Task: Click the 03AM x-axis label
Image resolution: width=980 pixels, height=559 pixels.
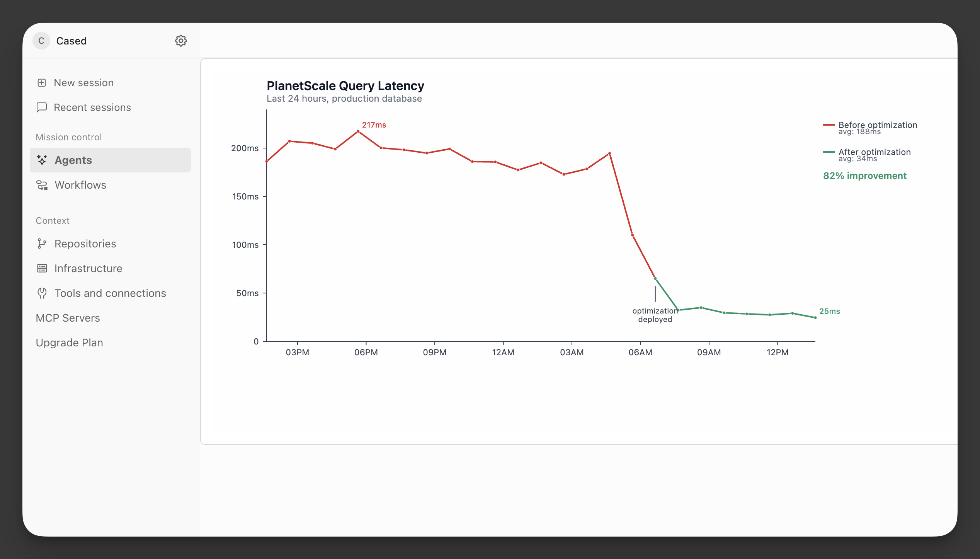Action: click(572, 353)
